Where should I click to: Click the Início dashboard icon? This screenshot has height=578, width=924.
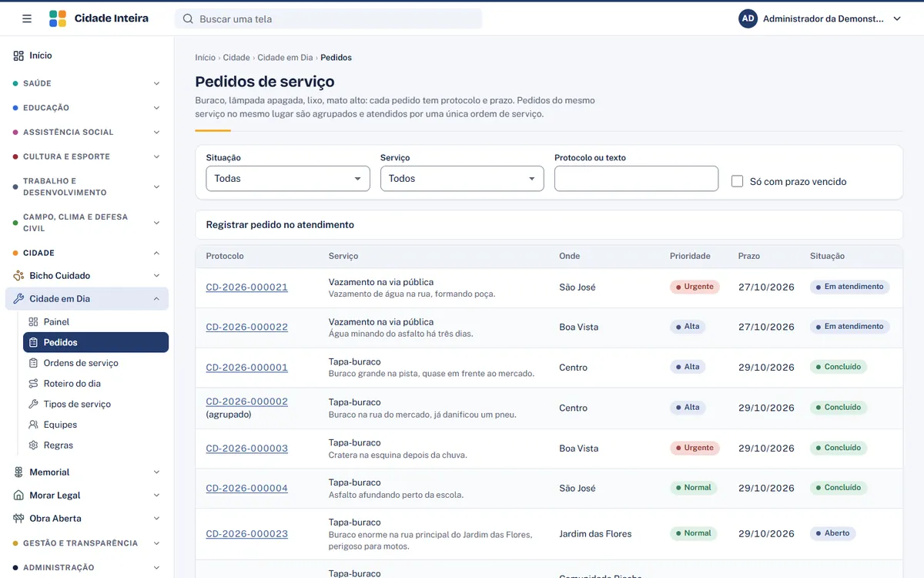coord(18,55)
